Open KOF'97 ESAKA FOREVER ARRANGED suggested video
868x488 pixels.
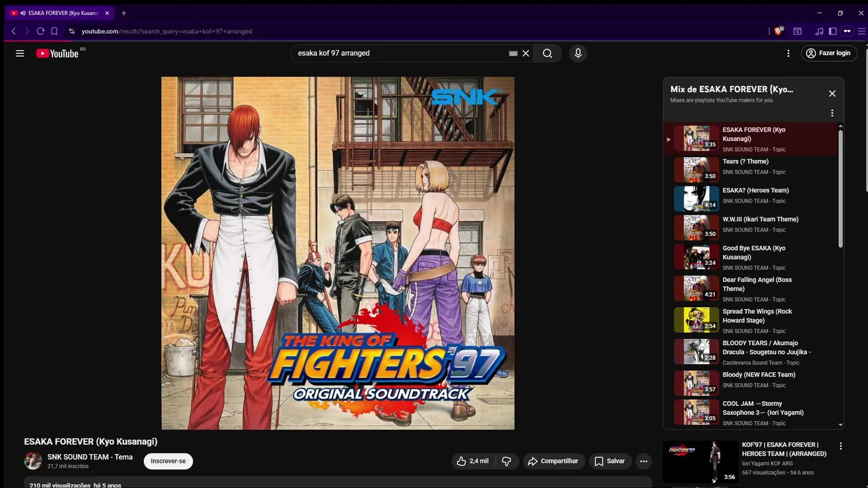coord(784,449)
